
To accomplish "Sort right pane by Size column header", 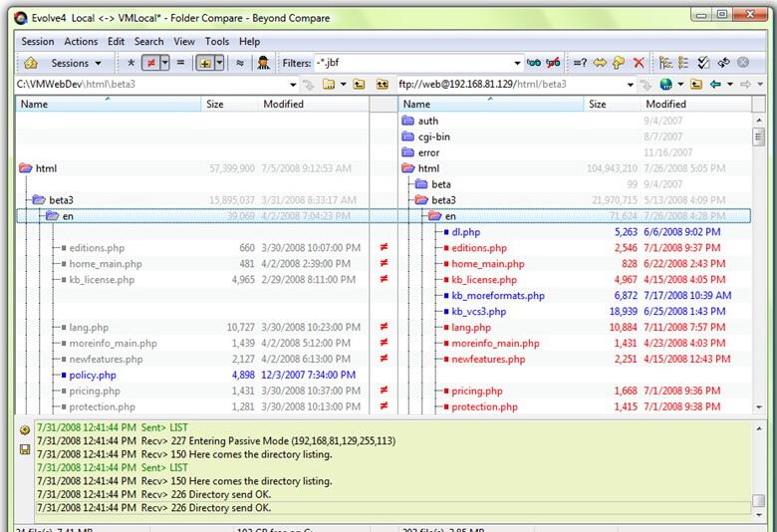I will [x=612, y=105].
